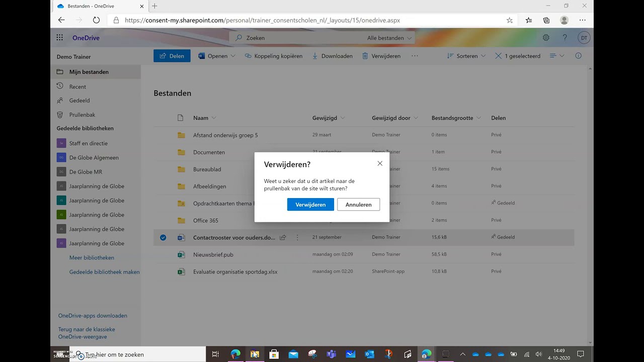Click Meer bibliotheken link

pyautogui.click(x=92, y=257)
